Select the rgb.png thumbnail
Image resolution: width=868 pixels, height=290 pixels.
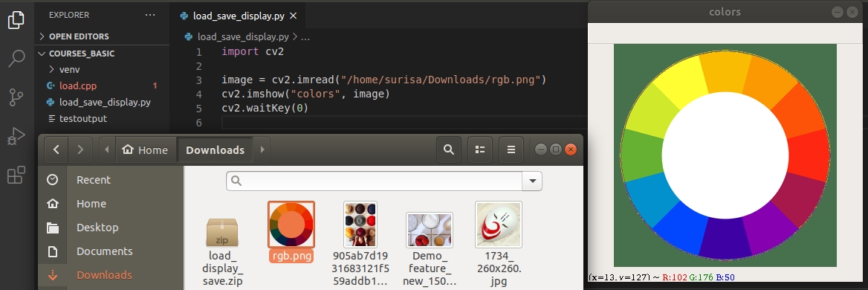click(291, 224)
